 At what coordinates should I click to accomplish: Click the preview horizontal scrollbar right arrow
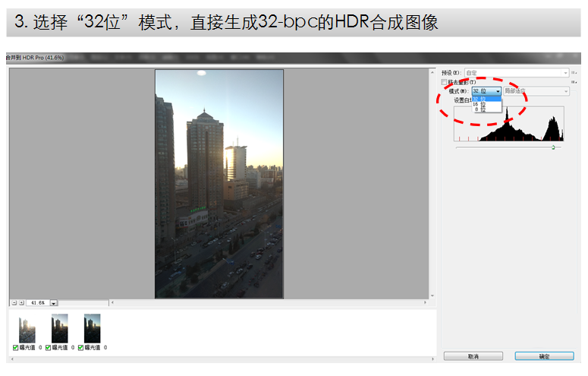pos(425,302)
